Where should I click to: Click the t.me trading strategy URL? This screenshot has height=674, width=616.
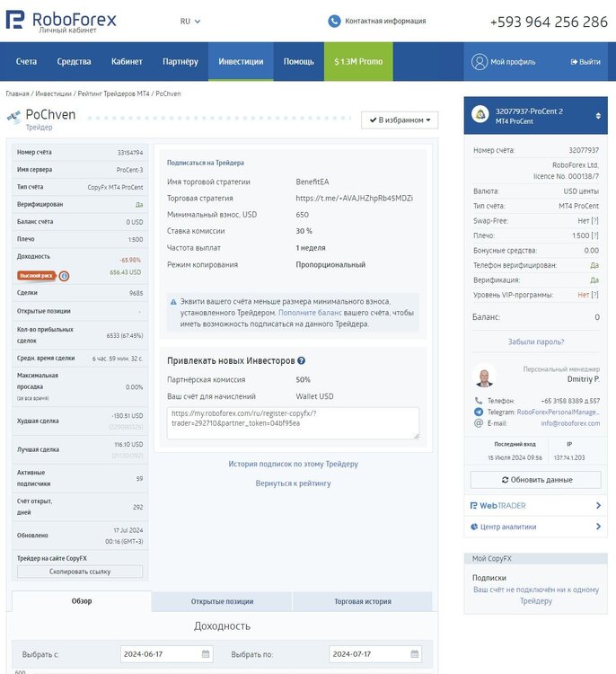click(x=355, y=199)
